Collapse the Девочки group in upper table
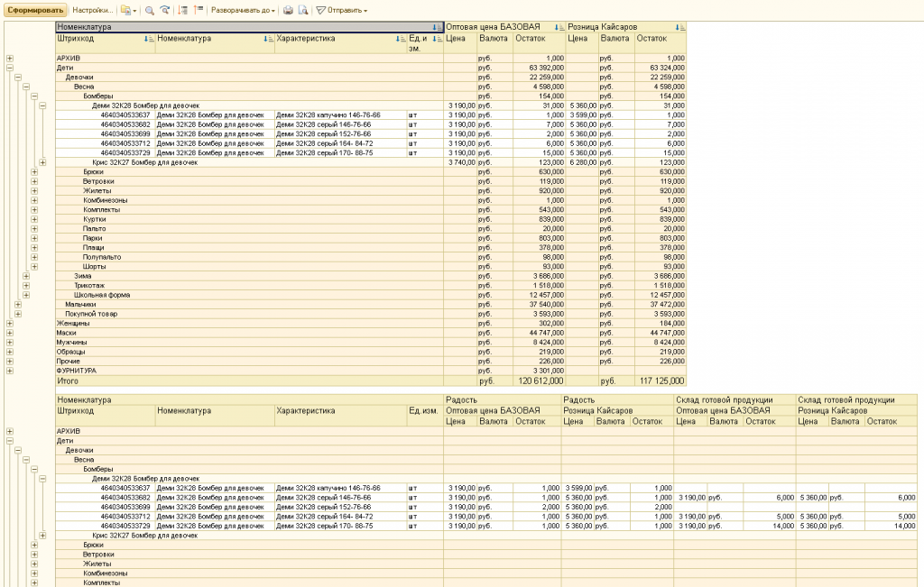 pyautogui.click(x=18, y=78)
